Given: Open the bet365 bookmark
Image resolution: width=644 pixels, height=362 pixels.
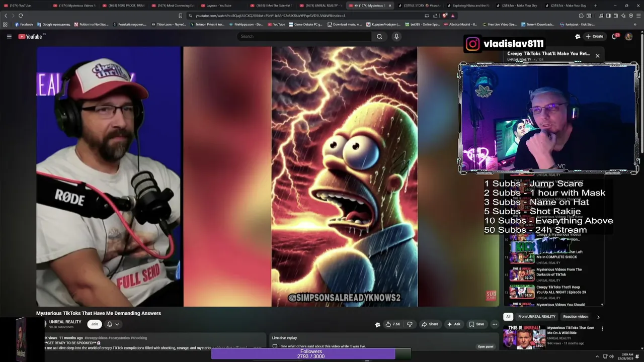Looking at the screenshot, I should (x=423, y=24).
